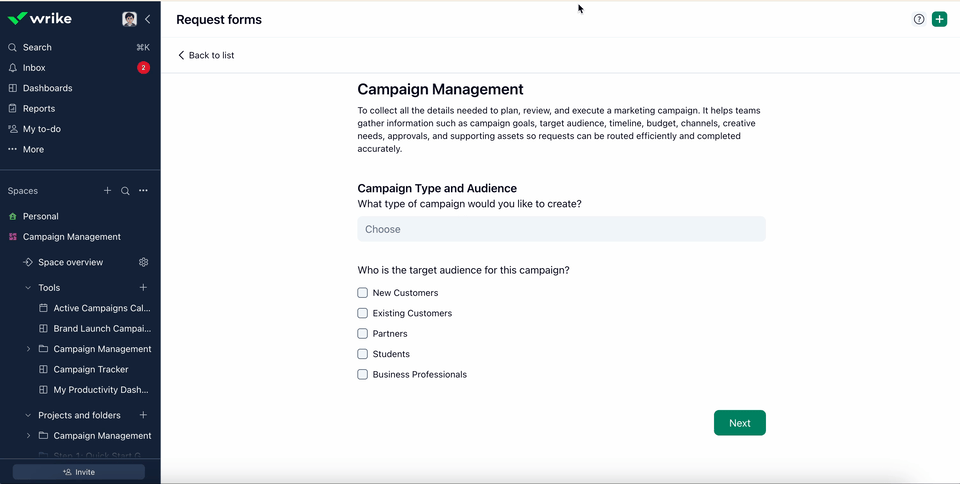Click the green create plus button

[939, 19]
